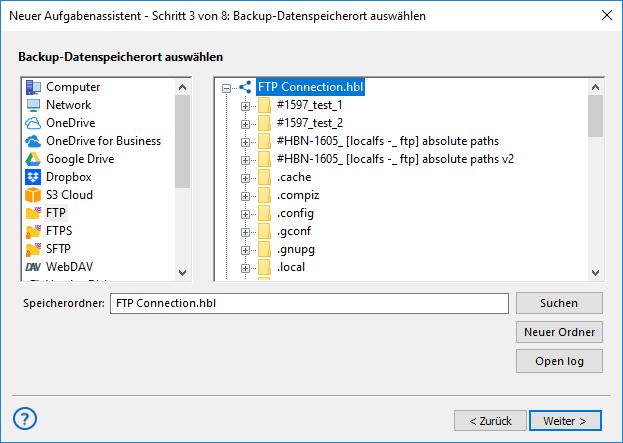This screenshot has width=623, height=443.
Task: Choose the Network monitor icon
Action: tap(33, 105)
